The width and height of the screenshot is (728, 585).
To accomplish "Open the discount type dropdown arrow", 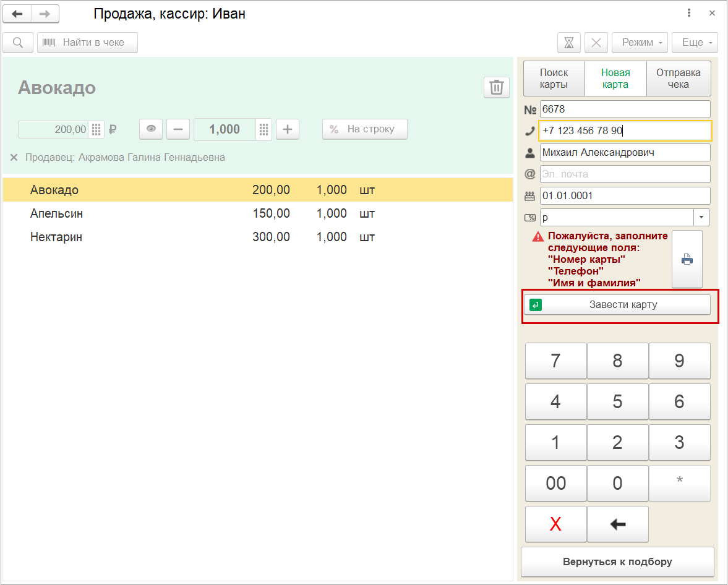I will (x=701, y=218).
